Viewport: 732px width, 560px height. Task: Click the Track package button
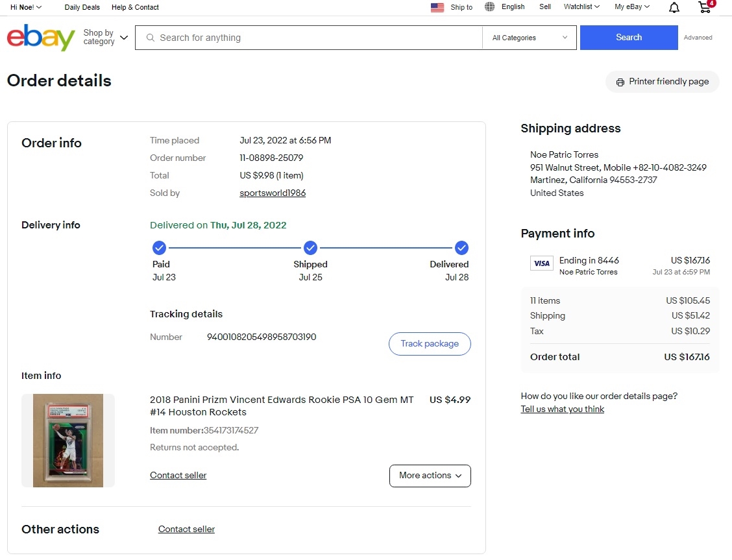(430, 344)
